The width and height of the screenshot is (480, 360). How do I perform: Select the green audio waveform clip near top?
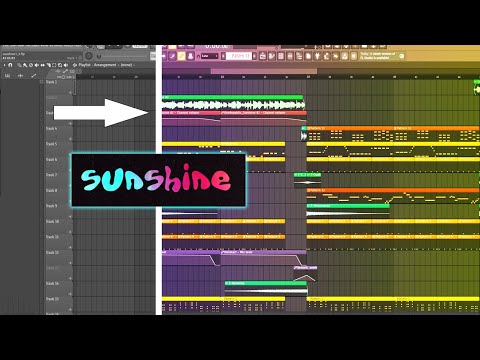233,103
